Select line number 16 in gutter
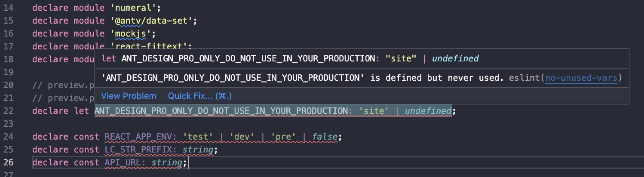 click(8, 33)
